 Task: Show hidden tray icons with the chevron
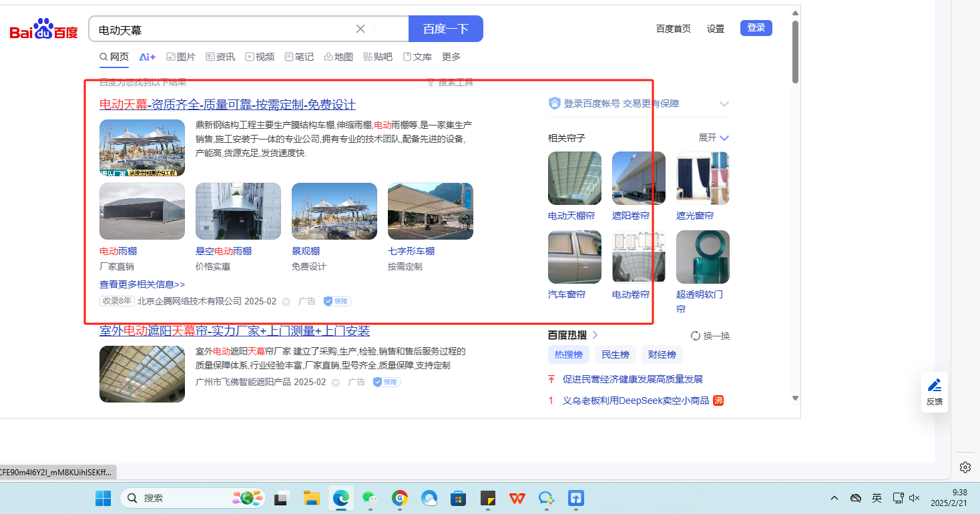(834, 498)
